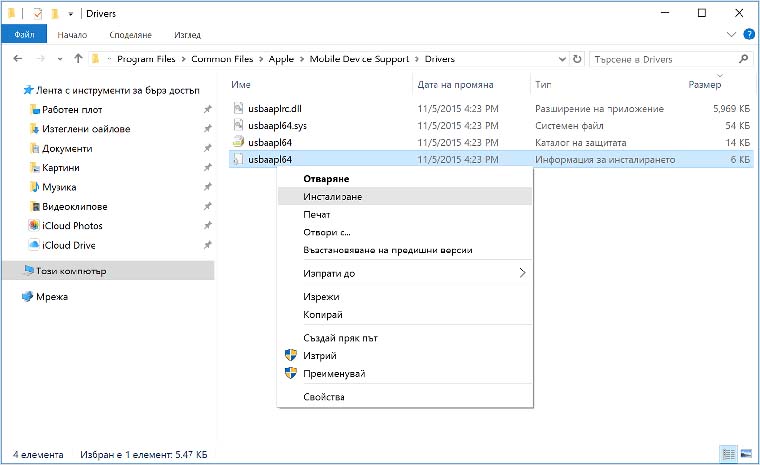Click Свойства in the context menu

pos(323,397)
